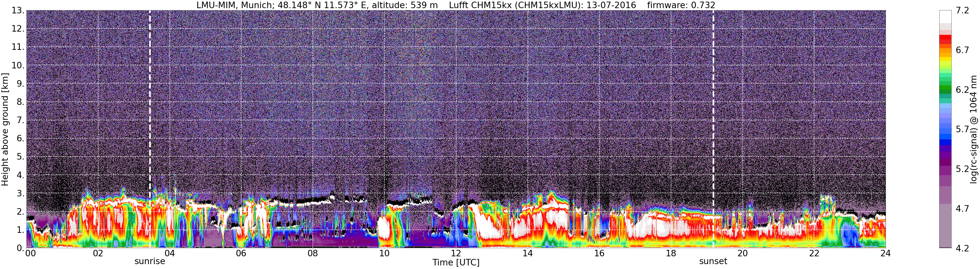Click the x-axis tick label '10'
Viewport: 980px width, 269px height.
click(384, 253)
